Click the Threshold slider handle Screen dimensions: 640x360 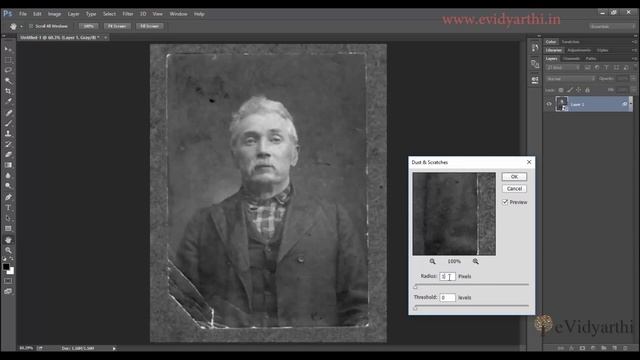[x=416, y=308]
